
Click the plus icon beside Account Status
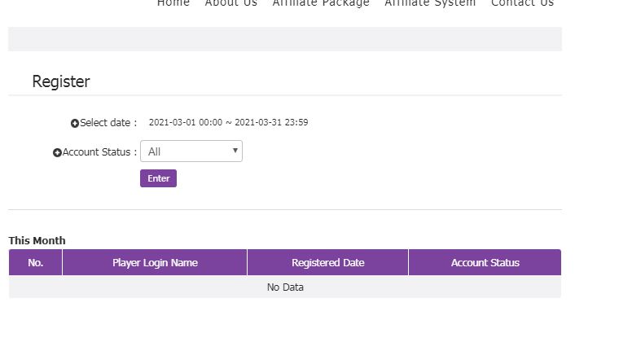pyautogui.click(x=57, y=153)
